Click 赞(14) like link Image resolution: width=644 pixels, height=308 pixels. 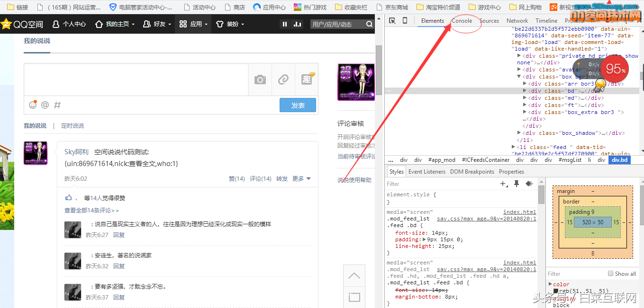click(x=237, y=179)
